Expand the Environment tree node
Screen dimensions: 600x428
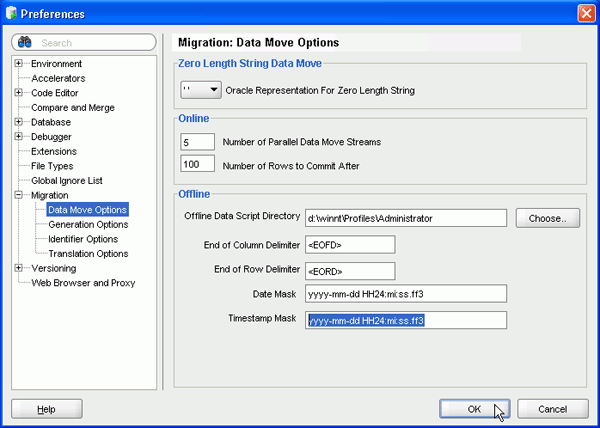[x=19, y=63]
